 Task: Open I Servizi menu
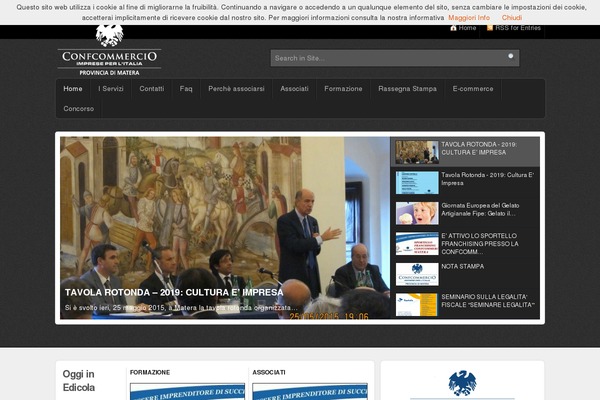tap(111, 89)
